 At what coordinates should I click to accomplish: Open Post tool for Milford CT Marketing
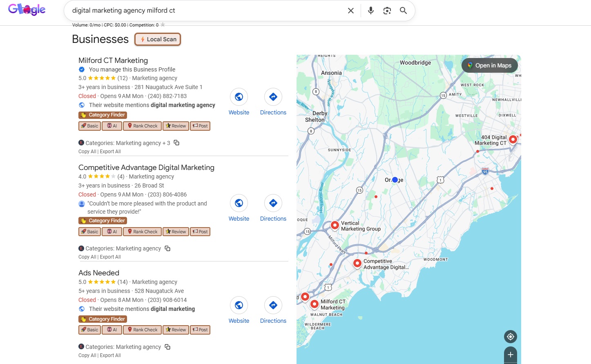pyautogui.click(x=200, y=126)
